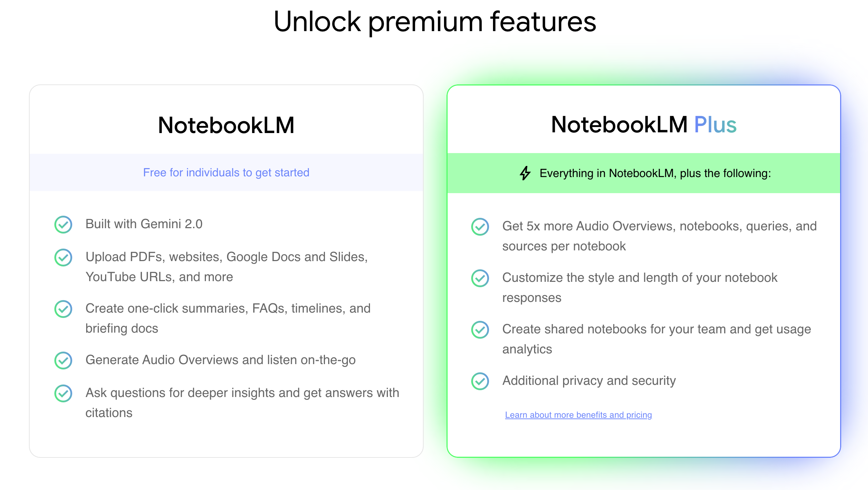Click the lightning bolt icon in the green banner
This screenshot has height=490, width=868.
(525, 173)
